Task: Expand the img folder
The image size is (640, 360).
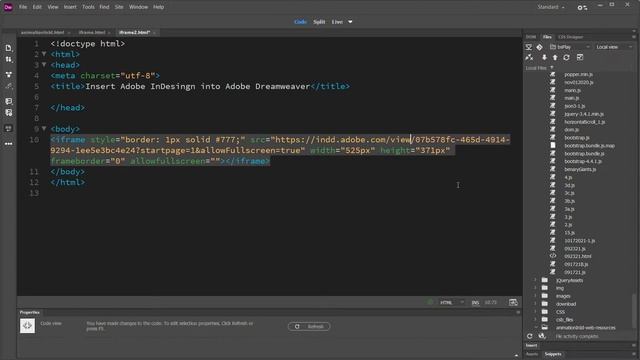Action: click(536, 288)
